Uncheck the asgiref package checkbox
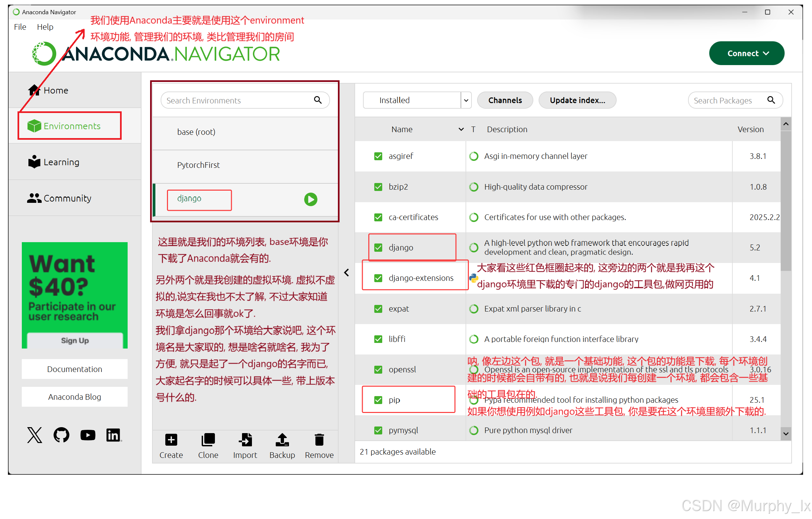812x519 pixels. click(x=378, y=156)
